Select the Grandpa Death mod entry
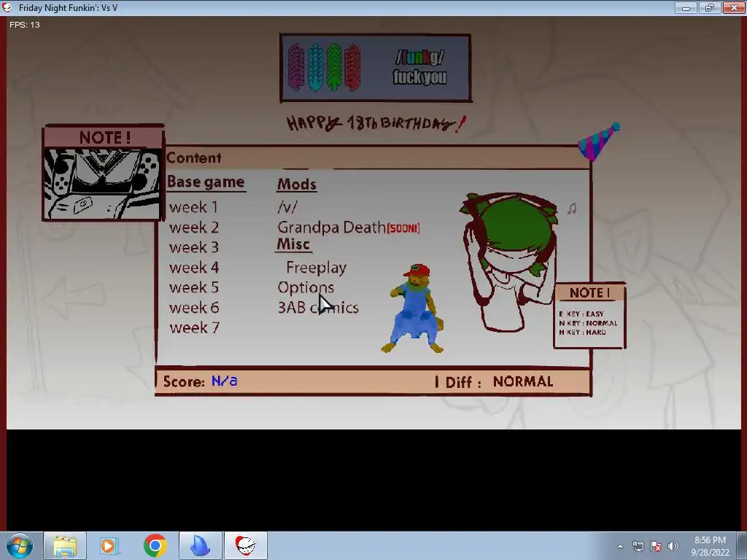This screenshot has width=747, height=560. coord(348,227)
